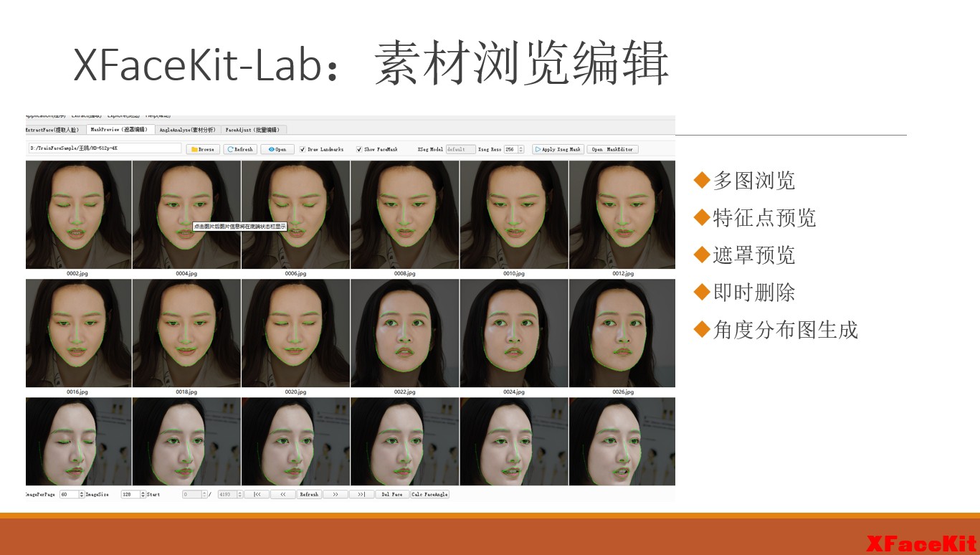Viewport: 980px width, 555px height.
Task: Go to previous page with << button
Action: click(283, 494)
